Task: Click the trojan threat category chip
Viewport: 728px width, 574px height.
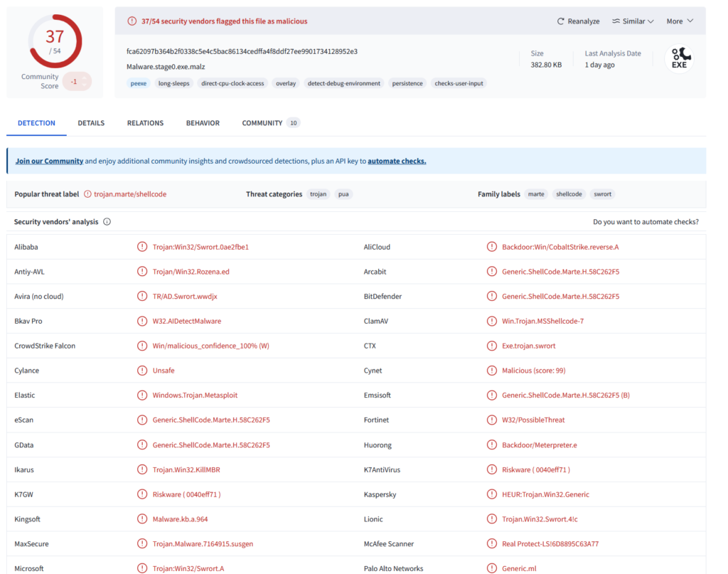Action: coord(318,194)
